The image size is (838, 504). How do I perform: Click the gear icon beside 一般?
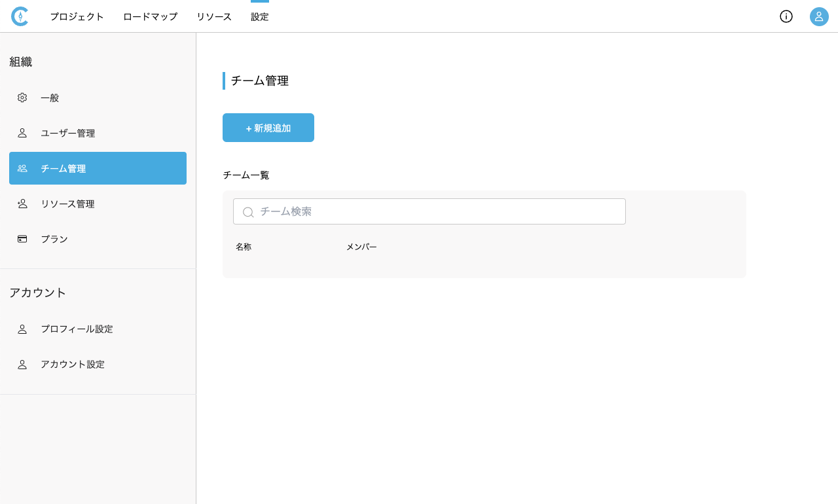(x=22, y=98)
